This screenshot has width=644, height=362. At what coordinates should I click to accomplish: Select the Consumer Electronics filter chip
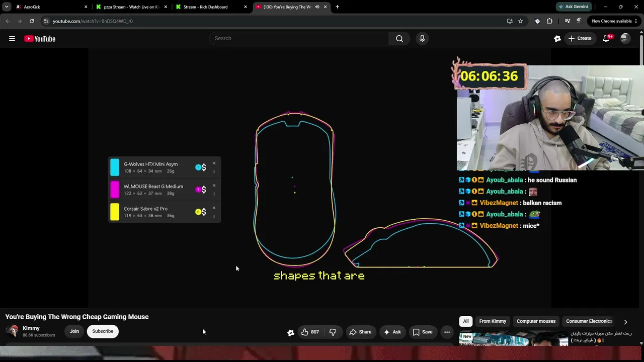[x=589, y=321]
